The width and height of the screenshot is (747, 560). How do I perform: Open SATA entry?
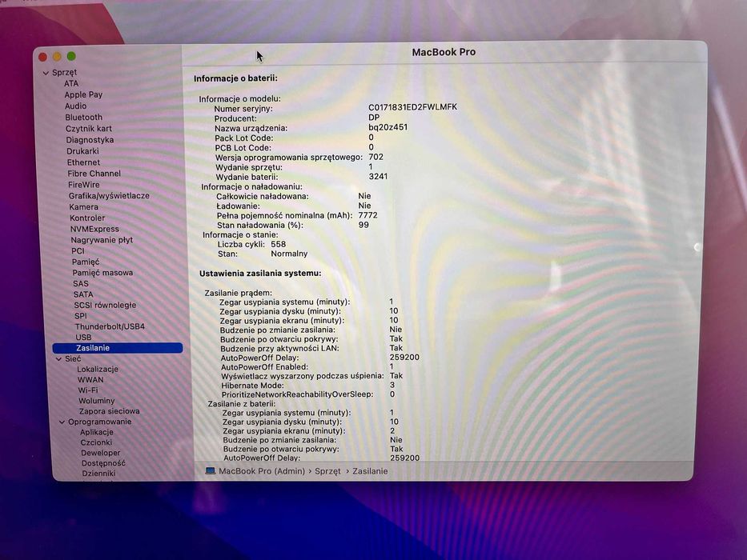tap(83, 294)
